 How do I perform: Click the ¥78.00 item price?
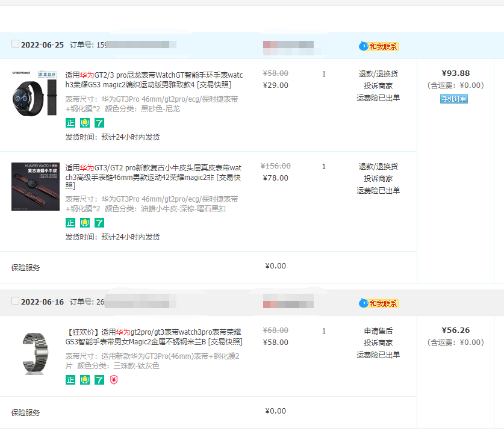click(275, 178)
